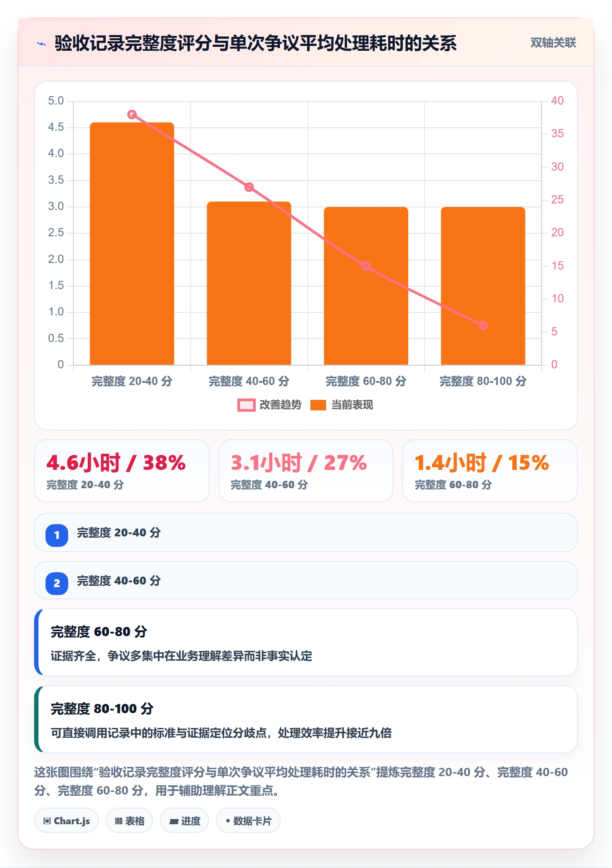The height and width of the screenshot is (868, 612).
Task: Click the orange bar for 完整度 80-100 分
Action: tap(483, 286)
